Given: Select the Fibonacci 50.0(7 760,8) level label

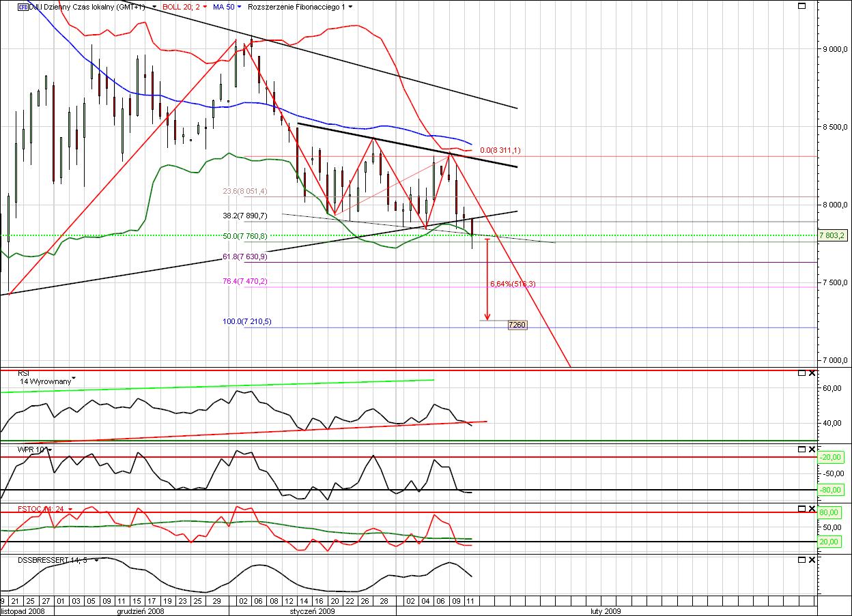Looking at the screenshot, I should pyautogui.click(x=246, y=237).
